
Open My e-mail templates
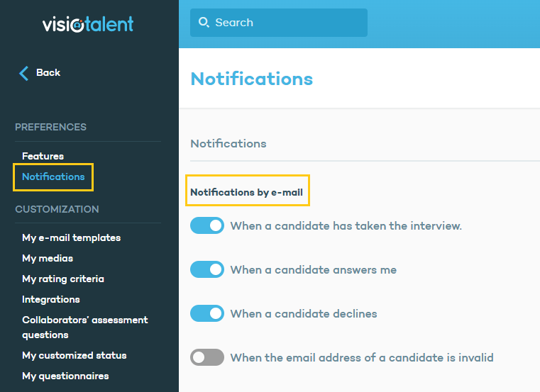(71, 237)
